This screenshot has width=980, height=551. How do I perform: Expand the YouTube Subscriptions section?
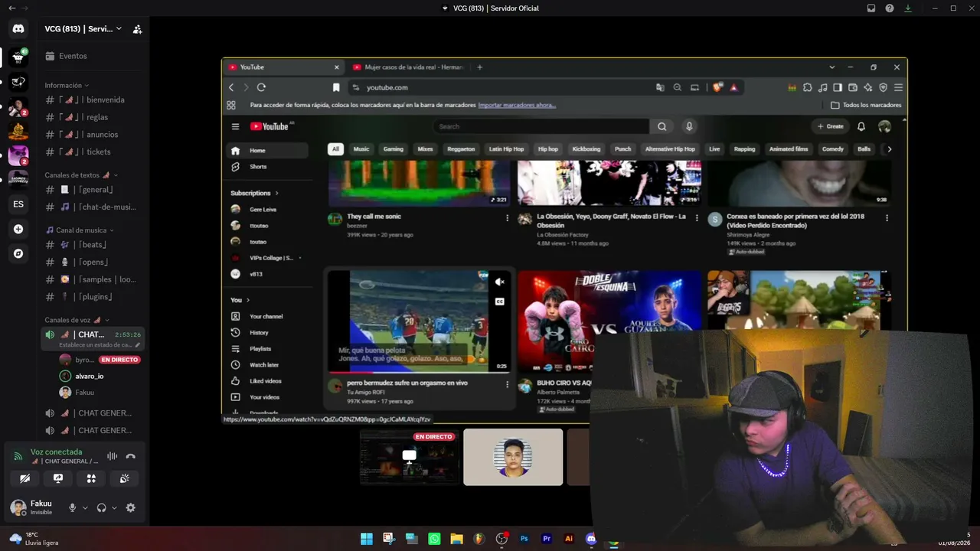[x=254, y=193]
